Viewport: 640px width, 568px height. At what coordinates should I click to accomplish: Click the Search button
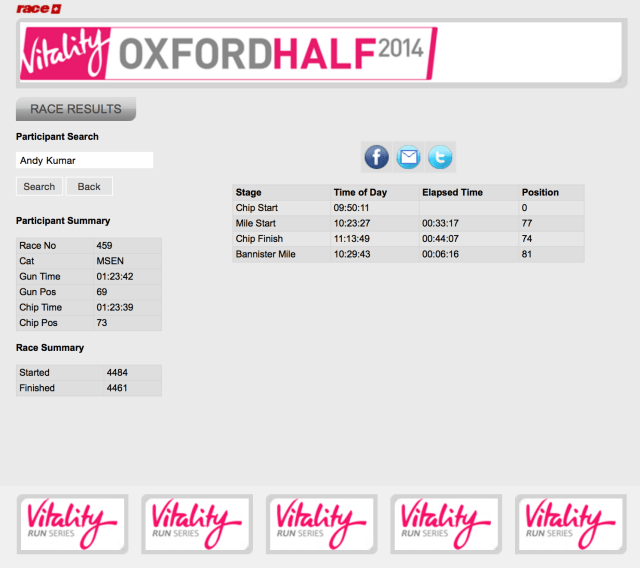click(x=39, y=186)
